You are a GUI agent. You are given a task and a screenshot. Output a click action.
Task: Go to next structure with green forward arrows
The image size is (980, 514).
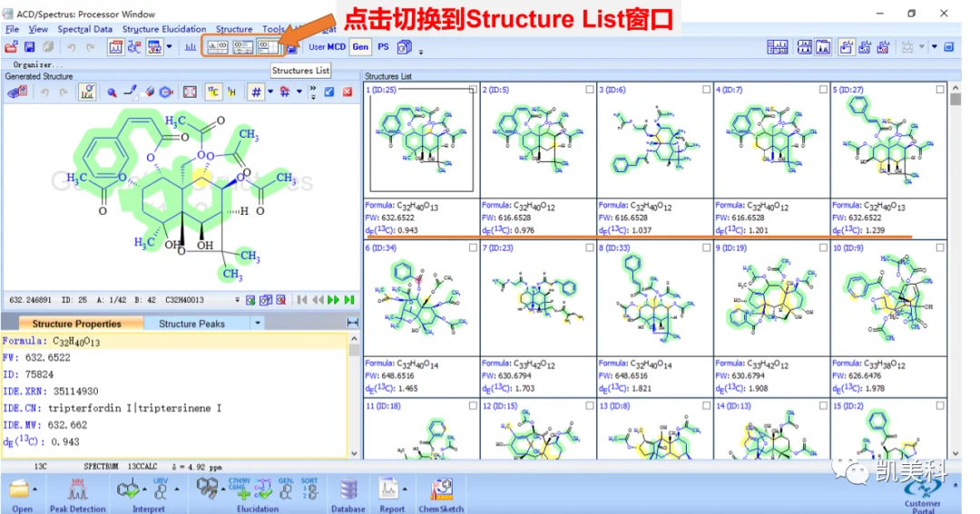[x=334, y=300]
